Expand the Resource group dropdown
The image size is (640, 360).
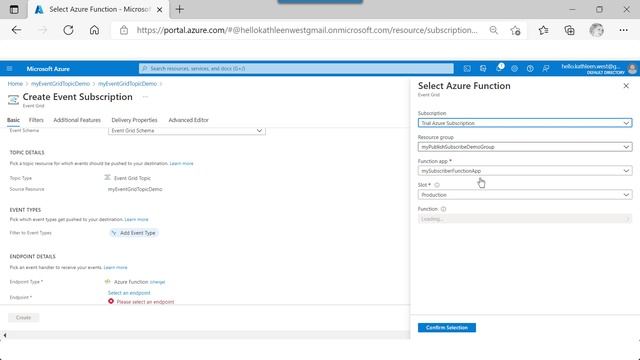[x=524, y=147]
